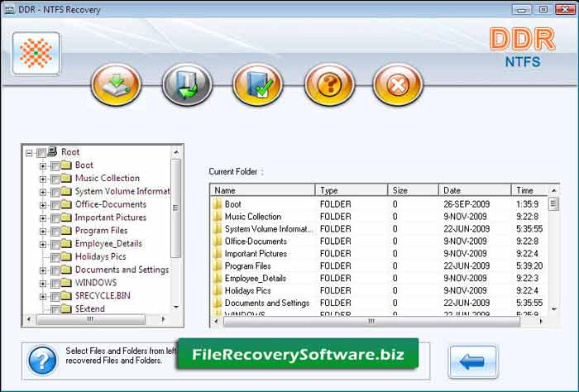This screenshot has width=579, height=392.
Task: Tick the WINDOWS folder checkbox
Action: click(x=55, y=284)
